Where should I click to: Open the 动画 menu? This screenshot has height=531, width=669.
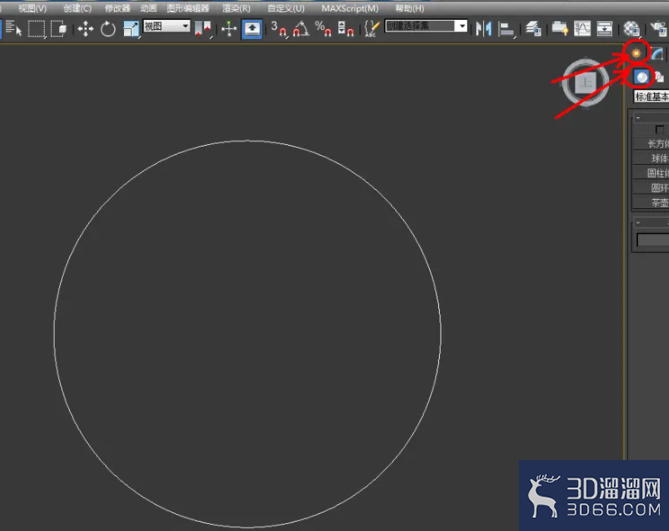coord(148,9)
